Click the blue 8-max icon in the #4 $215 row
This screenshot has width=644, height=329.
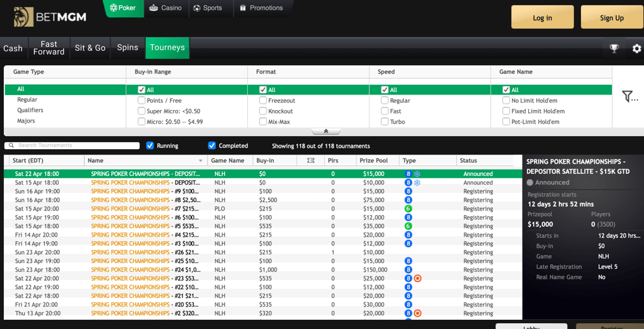409,235
